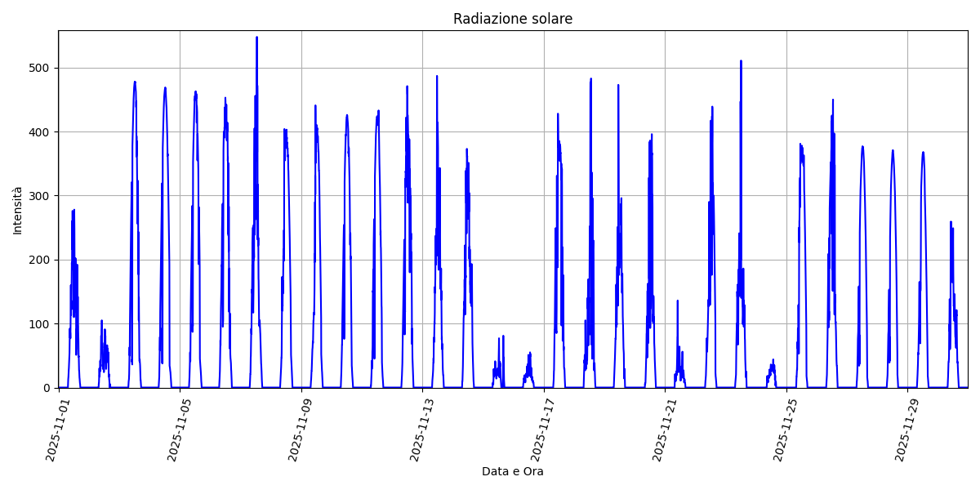Screen dimensions: 980x490
Task: Click the 'Intensità' y-axis label
Action: click(x=17, y=210)
